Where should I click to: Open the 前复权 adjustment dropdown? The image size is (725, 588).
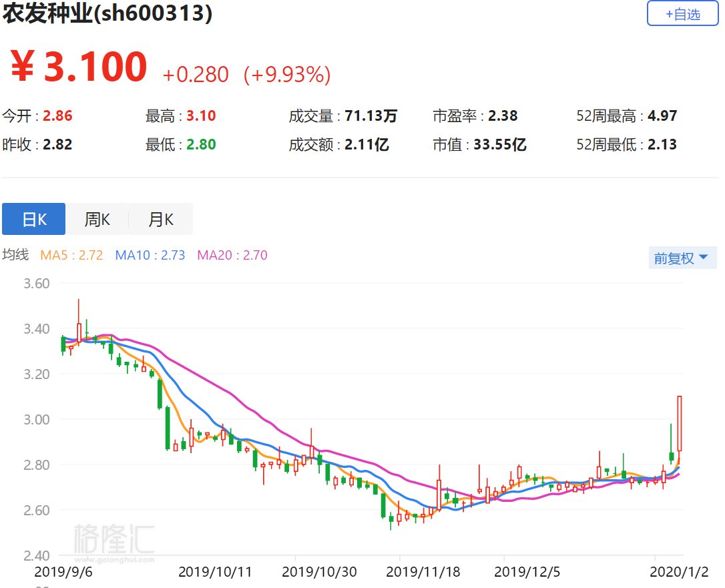(682, 258)
